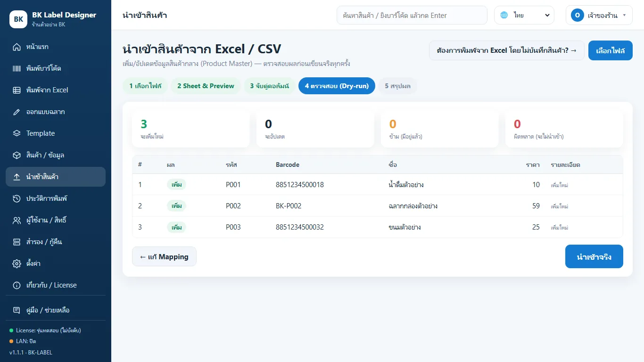644x362 pixels.
Task: Click the upload icon for นำเข้าสินค้า
Action: click(17, 177)
